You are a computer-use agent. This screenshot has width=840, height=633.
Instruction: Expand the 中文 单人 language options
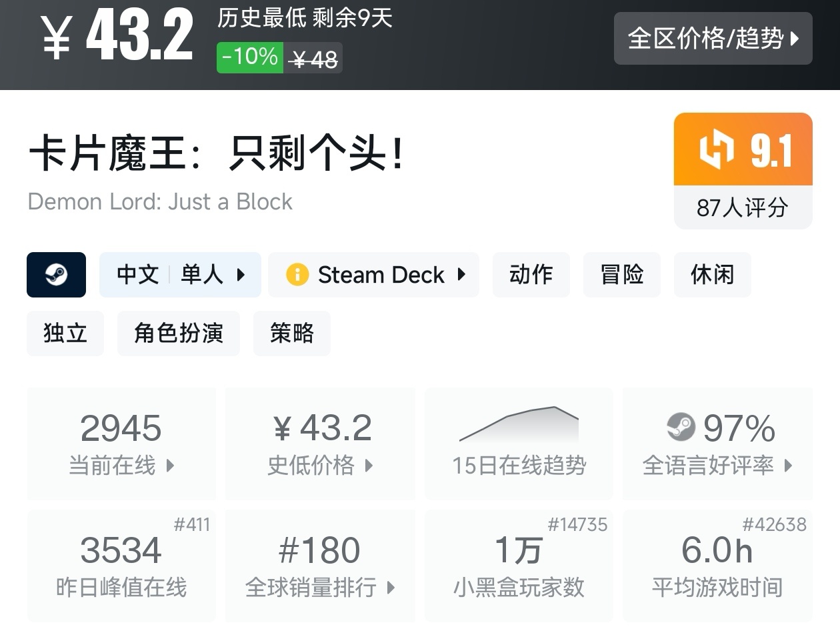180,275
